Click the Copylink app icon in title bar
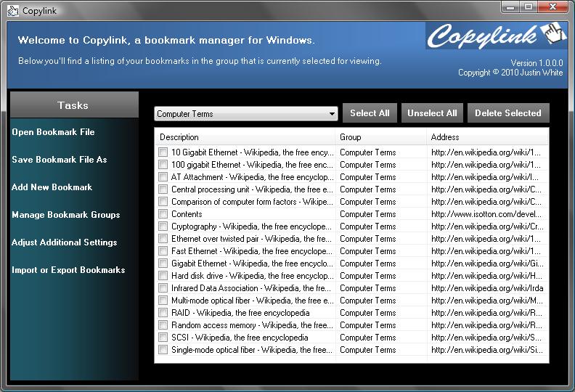 [13, 11]
